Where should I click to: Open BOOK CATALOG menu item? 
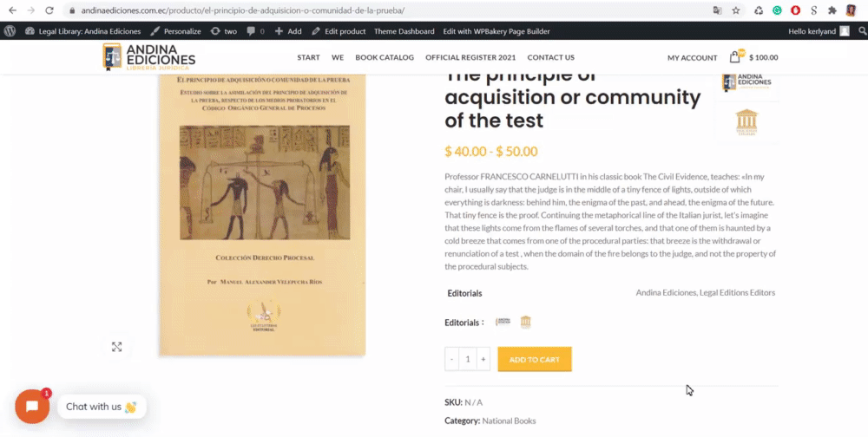tap(385, 57)
